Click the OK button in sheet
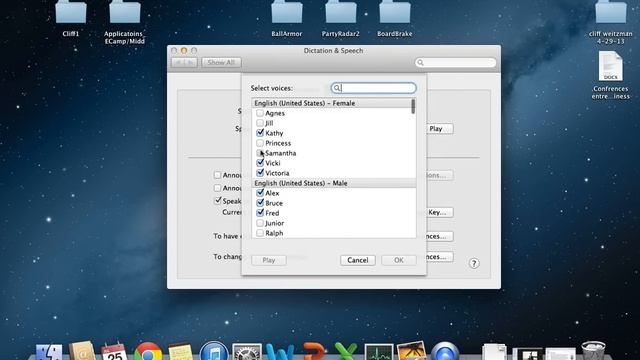This screenshot has width=640, height=360. [399, 260]
